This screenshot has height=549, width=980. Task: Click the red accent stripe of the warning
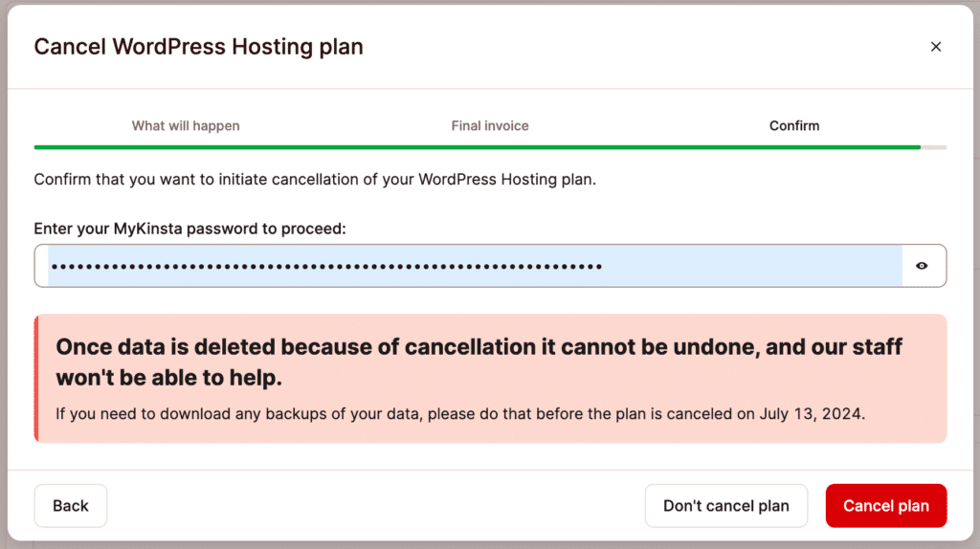36,379
